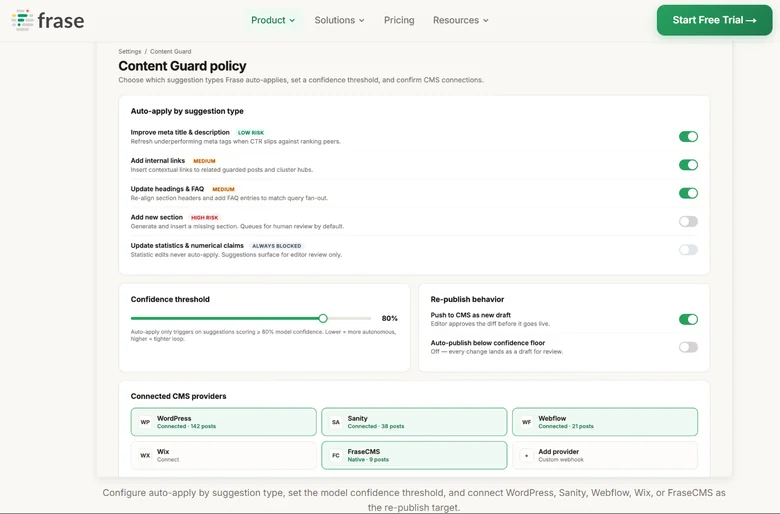The width and height of the screenshot is (780, 514).
Task: Open the FraseCMS native provider card
Action: (414, 455)
